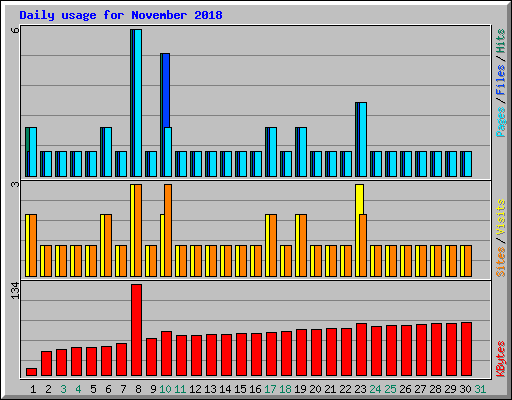
Task: Click the green day 10 axis label
Action: point(165,389)
